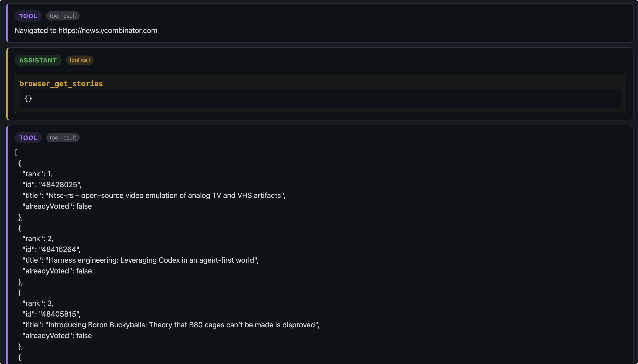This screenshot has width=638, height=364.
Task: Click alreadyVoted false under Boron Buckyballs story
Action: pos(57,336)
